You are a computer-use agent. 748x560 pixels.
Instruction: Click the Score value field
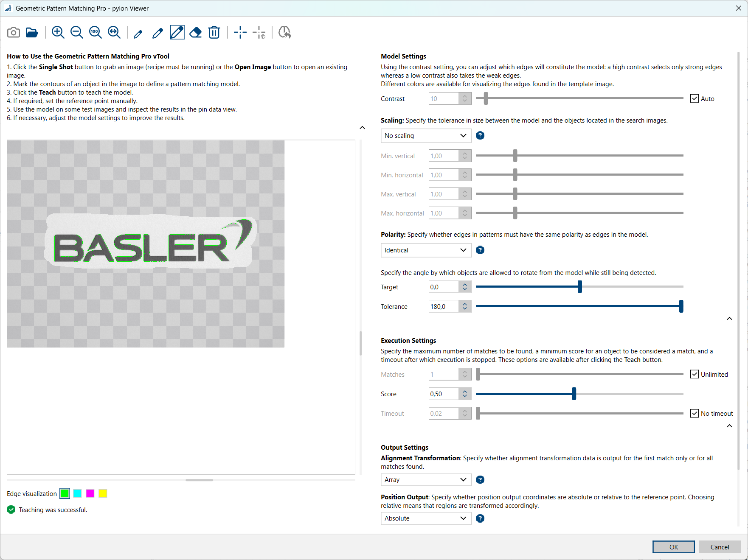pyautogui.click(x=444, y=394)
